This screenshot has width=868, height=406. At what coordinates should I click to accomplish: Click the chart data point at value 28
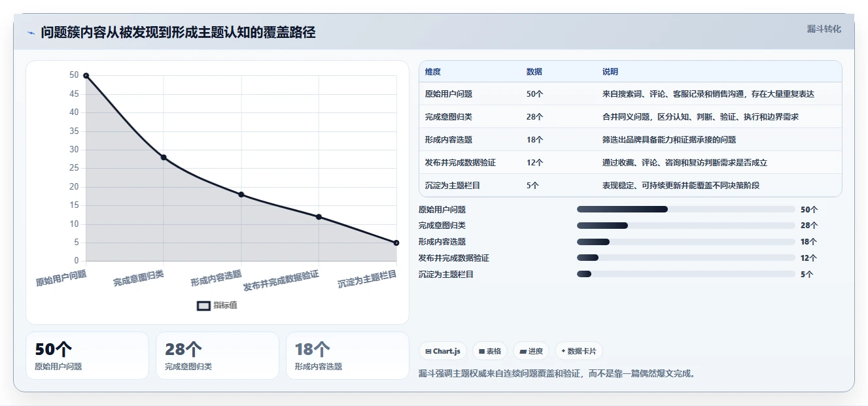164,158
